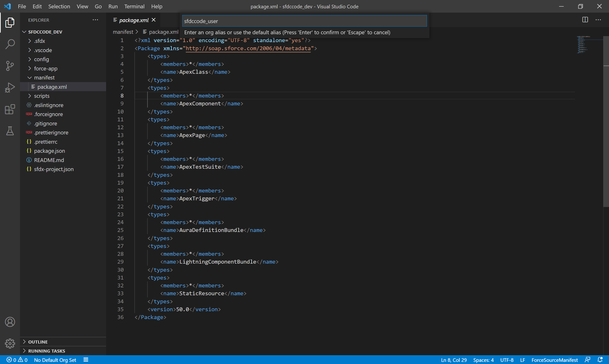Close the package.xml editor tab
The image size is (609, 364).
(x=154, y=20)
